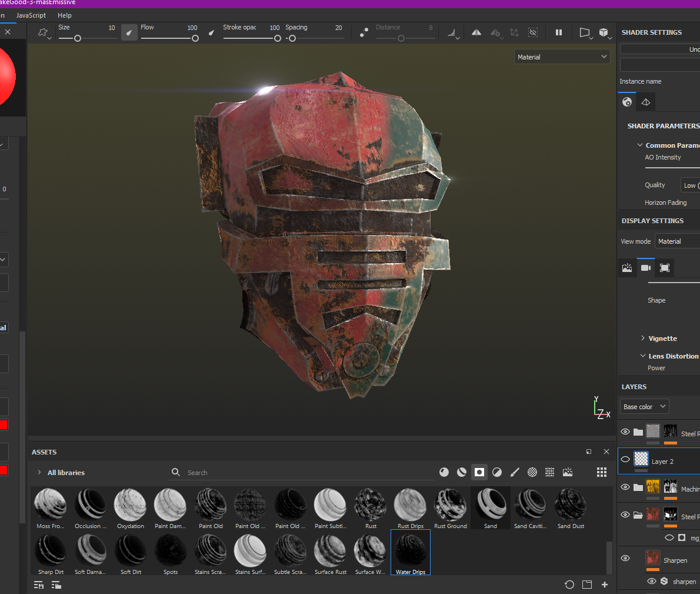This screenshot has height=594, width=700.
Task: Hide the Sharpen layer
Action: (625, 558)
